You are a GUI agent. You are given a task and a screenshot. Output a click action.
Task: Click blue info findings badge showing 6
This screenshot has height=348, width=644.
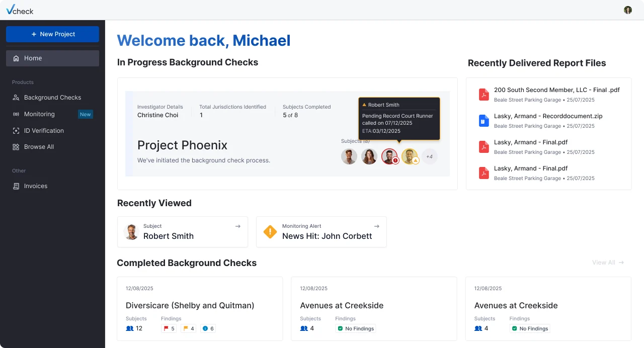[208, 329]
